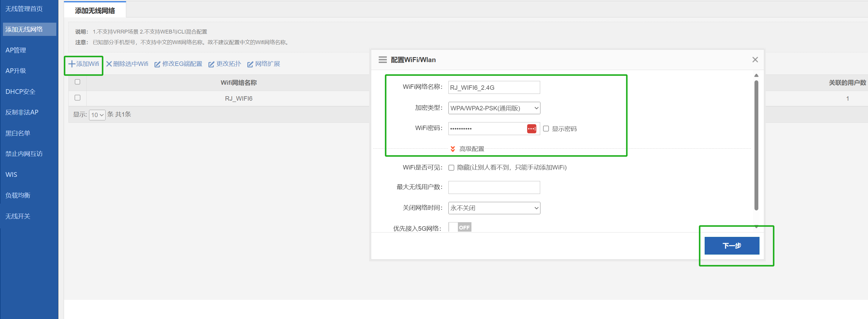Click the 下一步 button
The height and width of the screenshot is (319, 868).
(731, 246)
